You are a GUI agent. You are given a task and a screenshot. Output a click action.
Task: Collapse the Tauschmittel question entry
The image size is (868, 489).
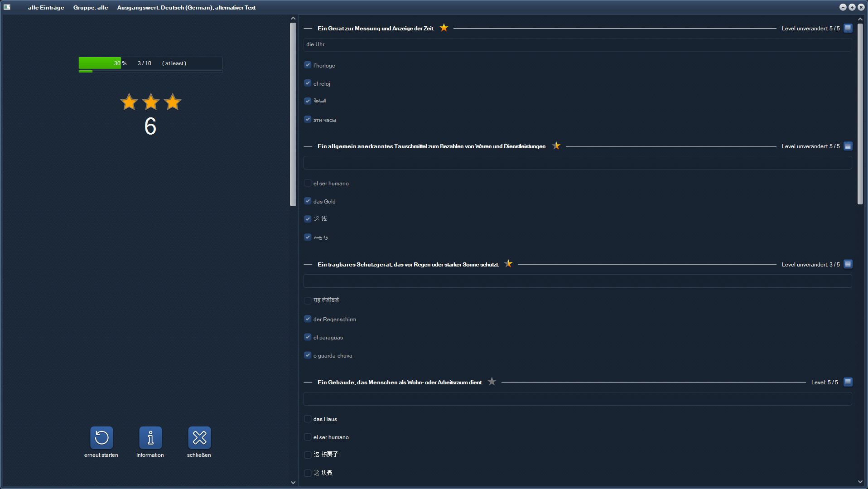tap(309, 146)
